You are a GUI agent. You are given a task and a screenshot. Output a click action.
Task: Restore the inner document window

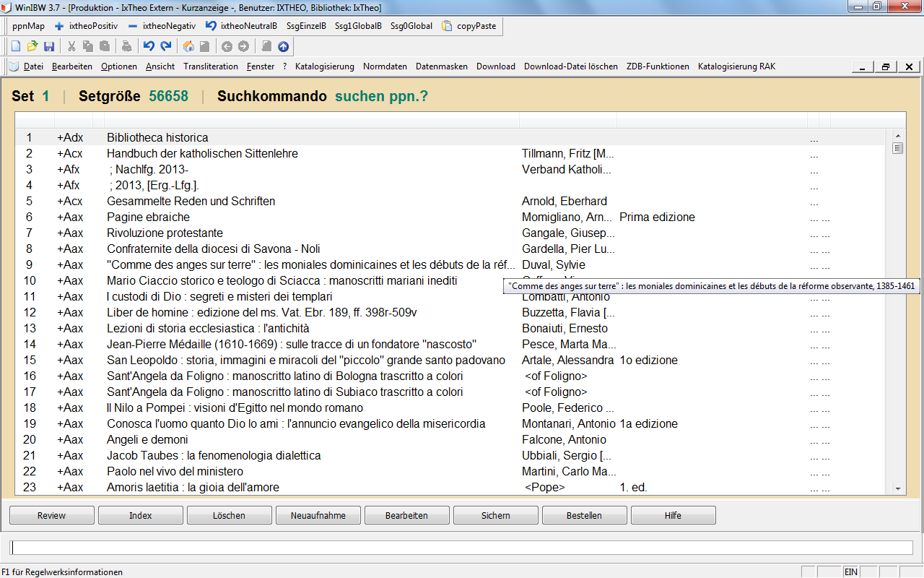tap(885, 66)
